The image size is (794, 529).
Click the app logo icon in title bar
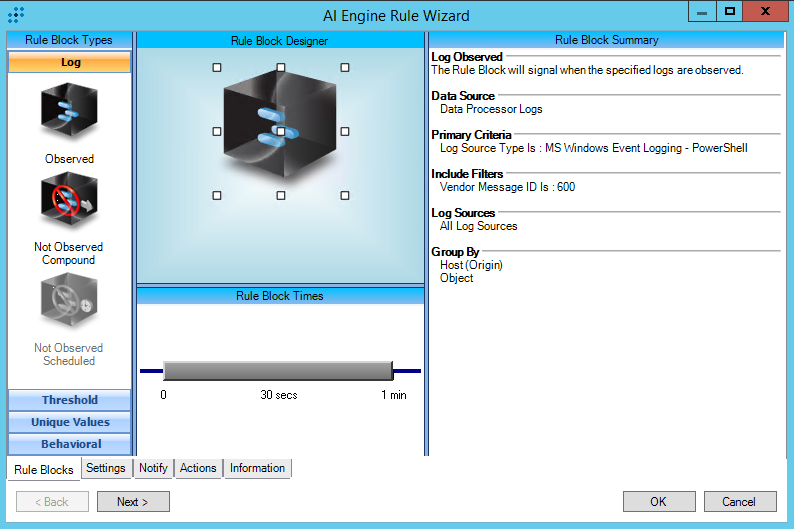(x=16, y=15)
